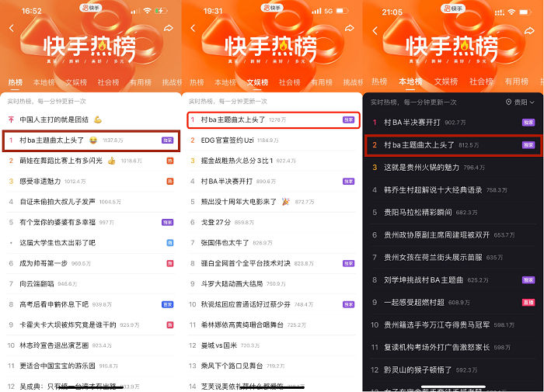This screenshot has height=392, width=544.
Task: Tap the 独家 badge beside 刘学坤挑战村BA主题曲
Action: tap(528, 279)
